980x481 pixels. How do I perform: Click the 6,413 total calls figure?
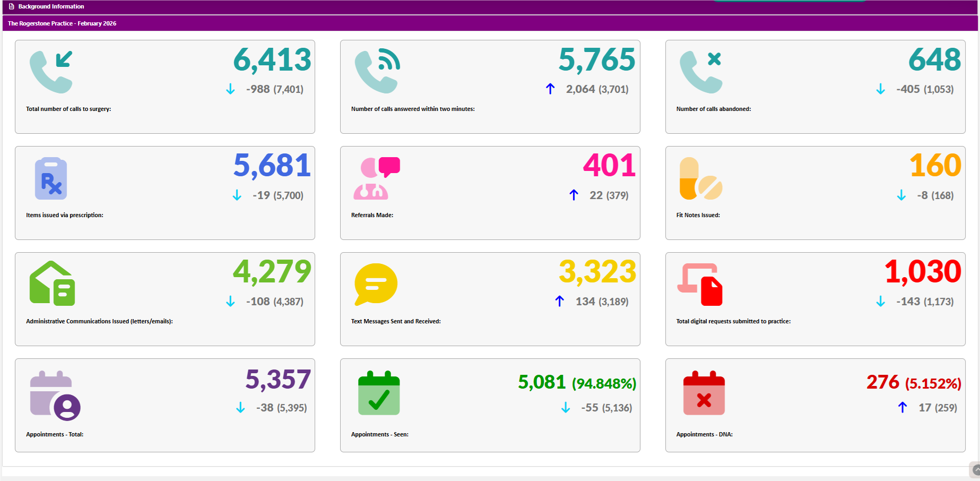[x=272, y=59]
